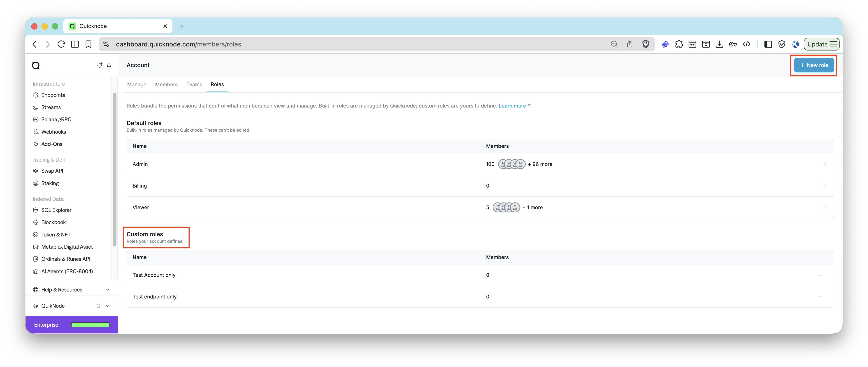Click '+ 1 more' members text
The image size is (868, 367).
(532, 207)
